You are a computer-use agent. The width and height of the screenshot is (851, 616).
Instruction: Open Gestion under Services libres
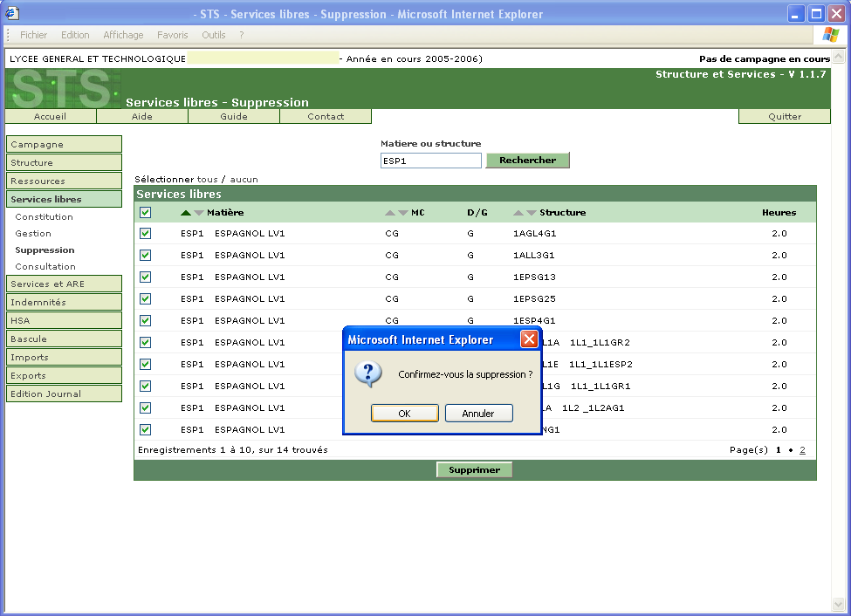33,233
